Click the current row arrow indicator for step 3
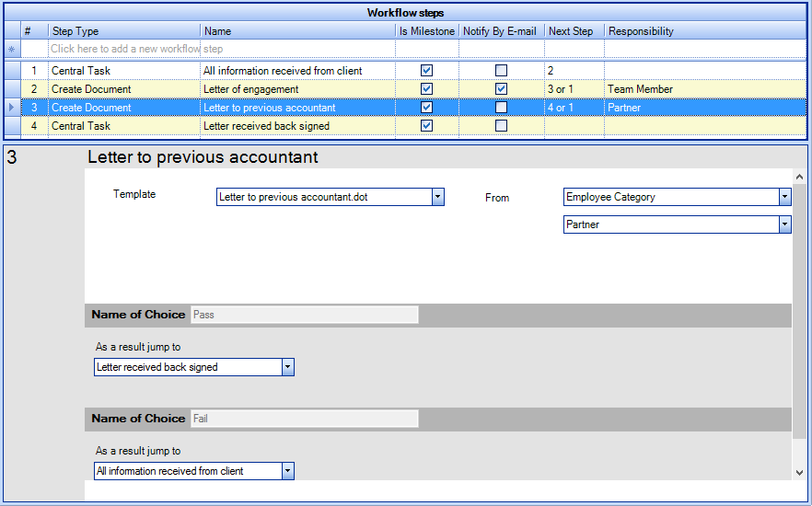812x506 pixels. (12, 108)
